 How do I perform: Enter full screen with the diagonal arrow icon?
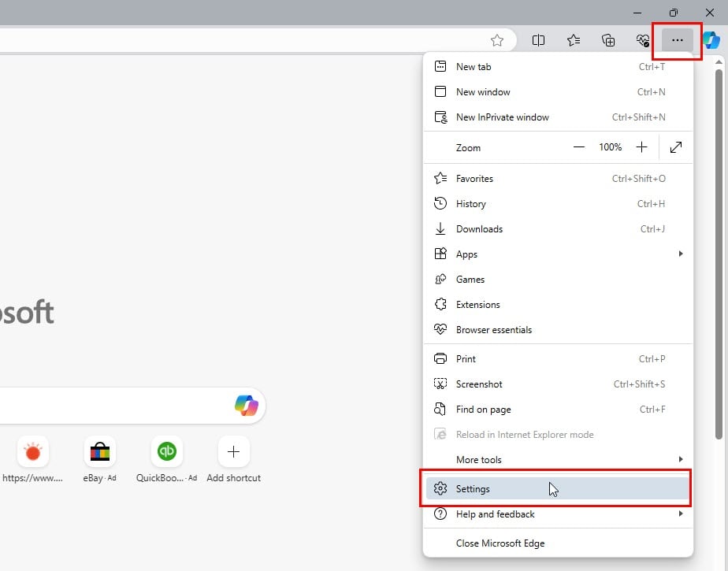coord(676,147)
